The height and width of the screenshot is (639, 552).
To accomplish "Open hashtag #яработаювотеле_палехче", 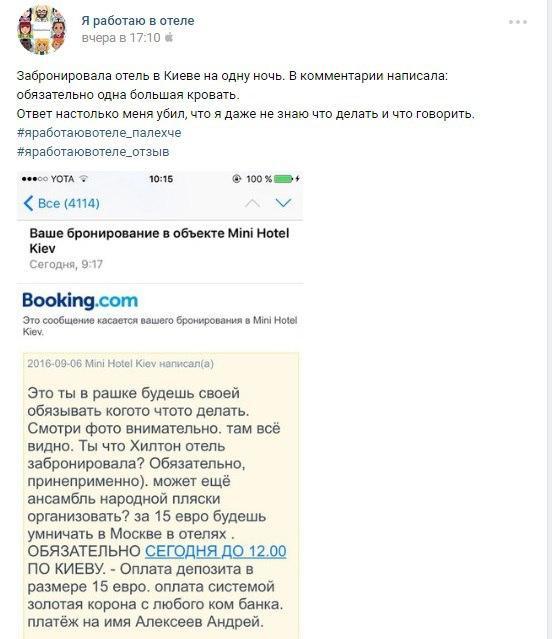I will click(99, 133).
